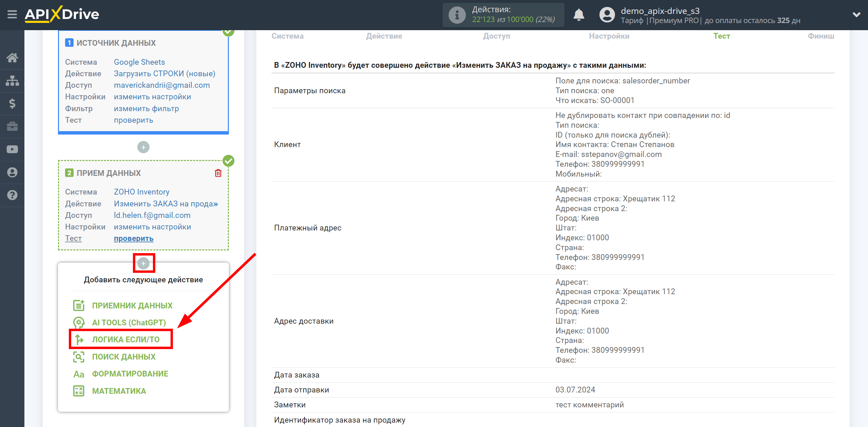The width and height of the screenshot is (868, 427).
Task: Open maverickandrii@gmail.com access link
Action: click(162, 85)
